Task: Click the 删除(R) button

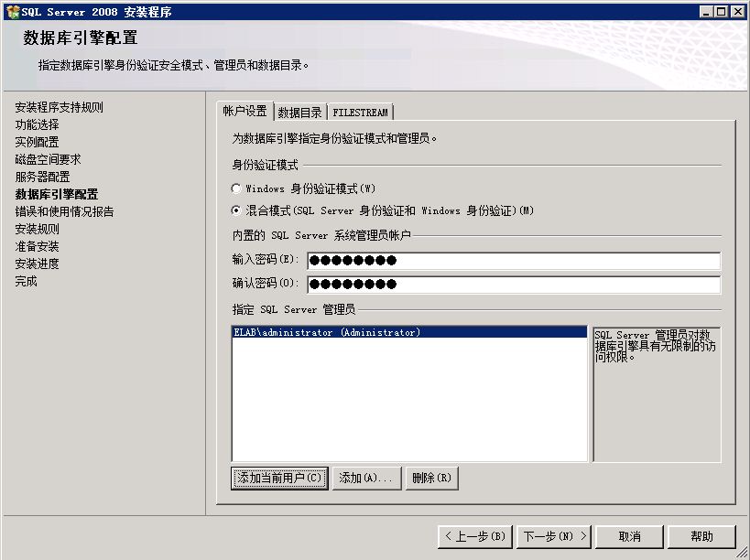Action: [431, 479]
